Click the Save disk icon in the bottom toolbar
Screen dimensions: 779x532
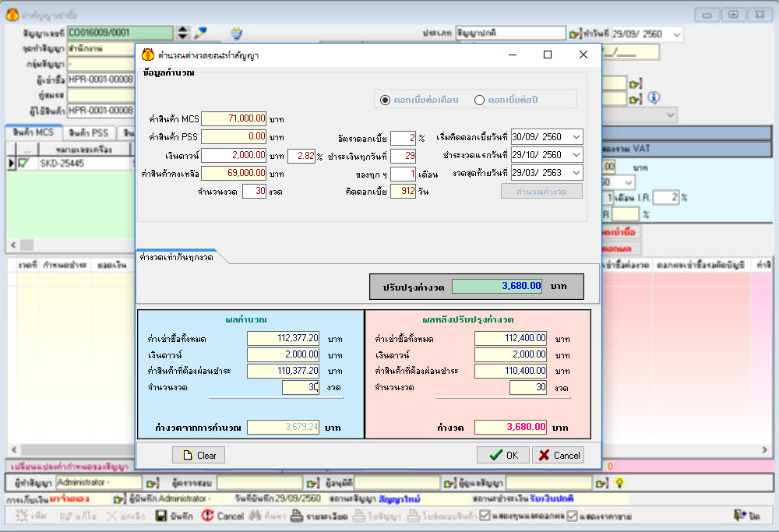coord(161,516)
